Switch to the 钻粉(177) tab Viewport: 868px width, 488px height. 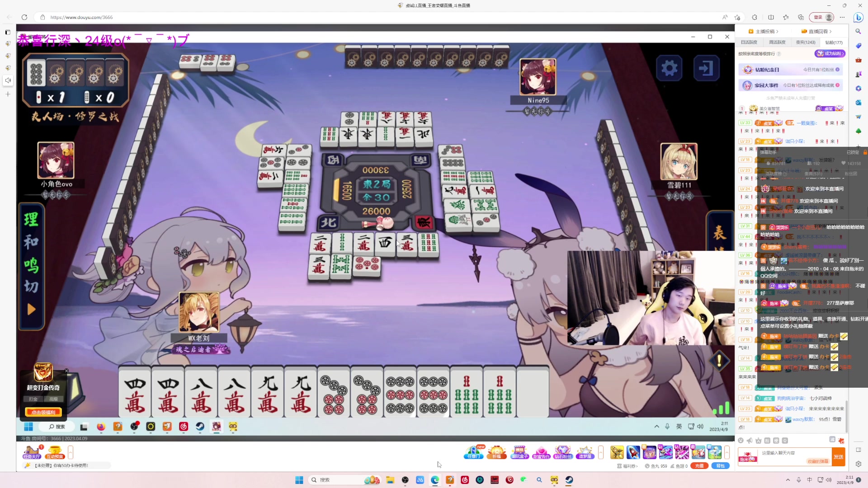tap(834, 42)
